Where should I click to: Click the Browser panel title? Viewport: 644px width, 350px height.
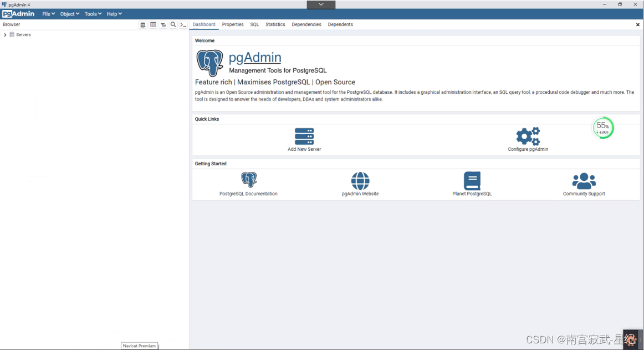tap(12, 24)
